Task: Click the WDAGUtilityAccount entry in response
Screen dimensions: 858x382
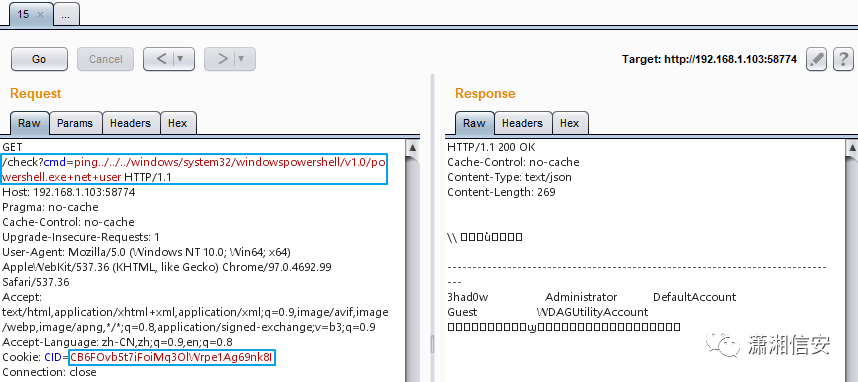Action: (x=592, y=312)
